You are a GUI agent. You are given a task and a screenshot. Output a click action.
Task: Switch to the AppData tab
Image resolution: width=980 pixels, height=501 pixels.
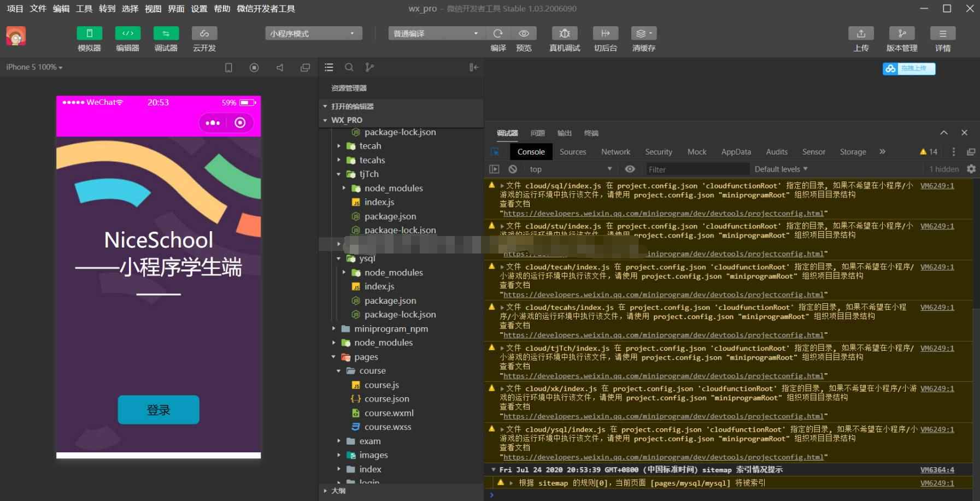point(736,152)
